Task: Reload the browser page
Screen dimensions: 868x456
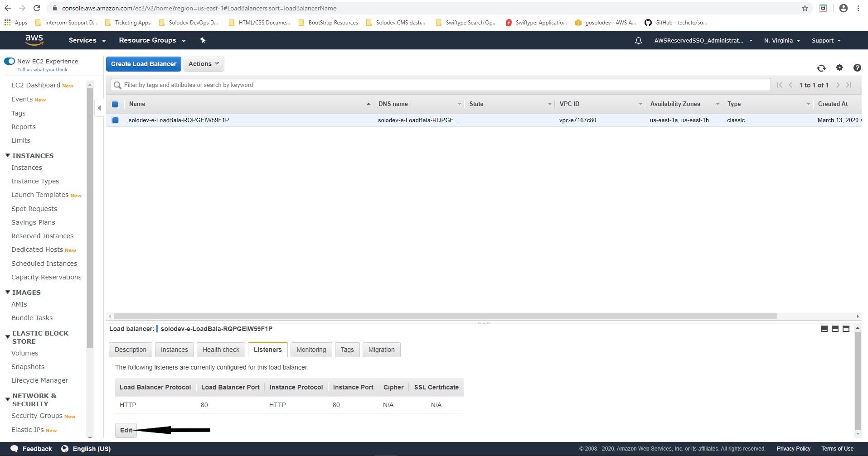Action: point(37,8)
